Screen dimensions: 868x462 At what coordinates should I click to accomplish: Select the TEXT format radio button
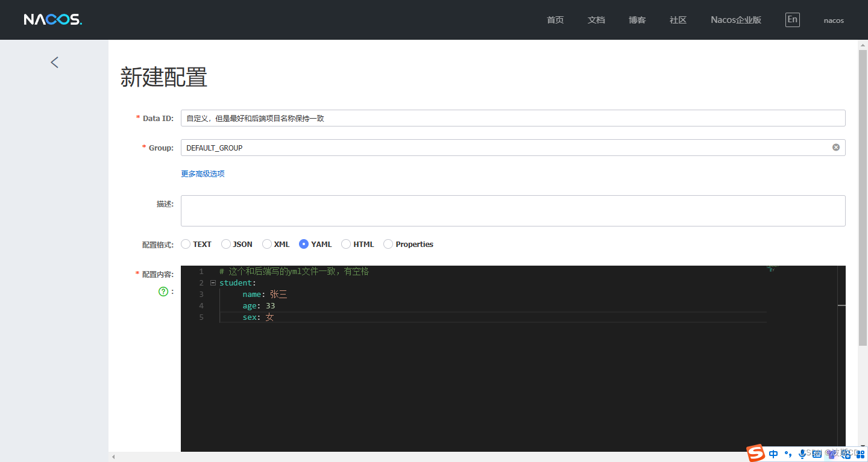pyautogui.click(x=186, y=244)
